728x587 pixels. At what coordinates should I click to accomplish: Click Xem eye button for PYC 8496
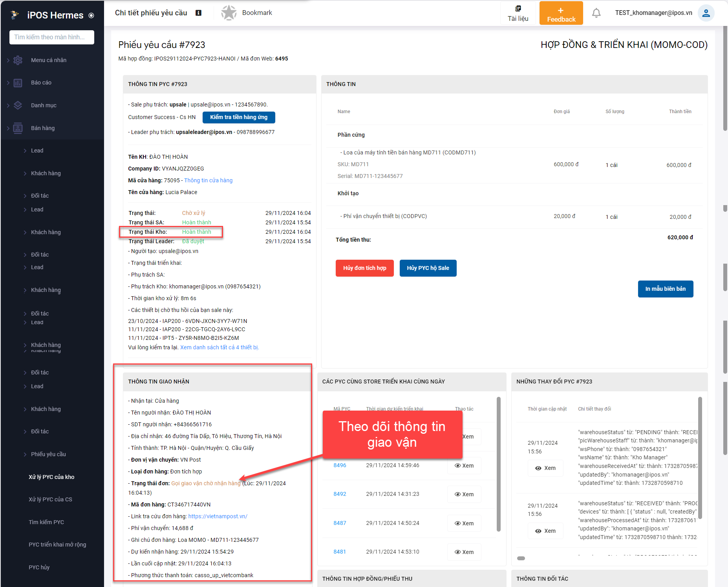464,466
